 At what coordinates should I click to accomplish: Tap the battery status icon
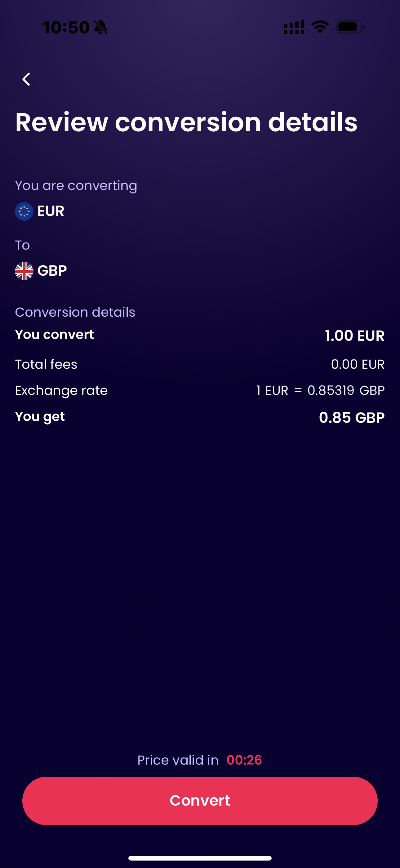[x=350, y=27]
